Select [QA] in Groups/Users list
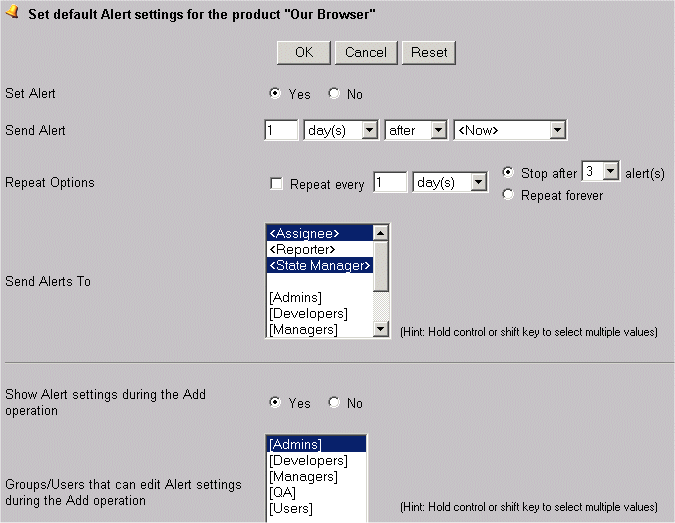The image size is (675, 523). 283,493
